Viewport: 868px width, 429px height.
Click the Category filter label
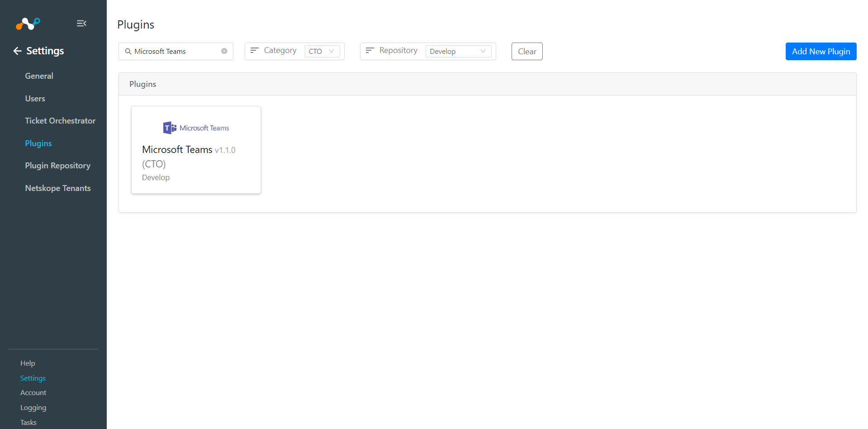coord(280,50)
